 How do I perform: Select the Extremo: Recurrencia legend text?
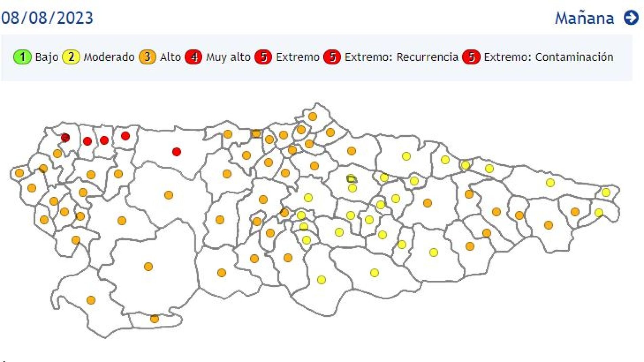(401, 57)
